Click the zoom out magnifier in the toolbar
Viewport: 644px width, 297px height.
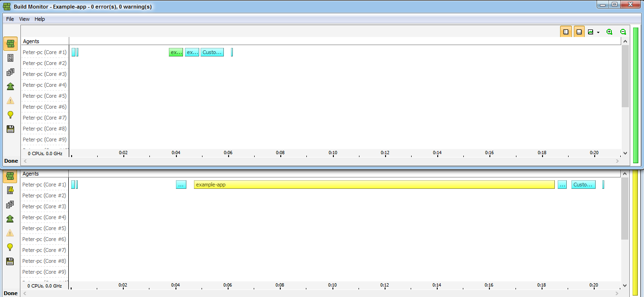pos(623,32)
